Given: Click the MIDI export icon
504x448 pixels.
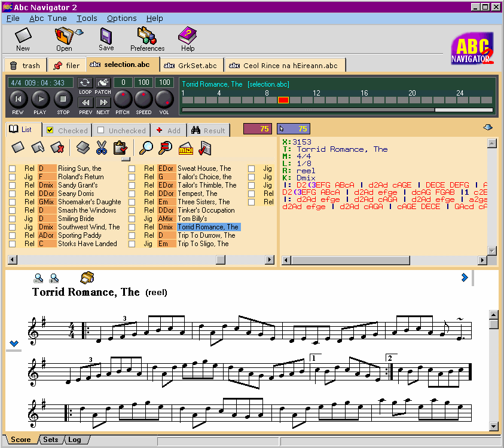Looking at the screenshot, I should 185,148.
